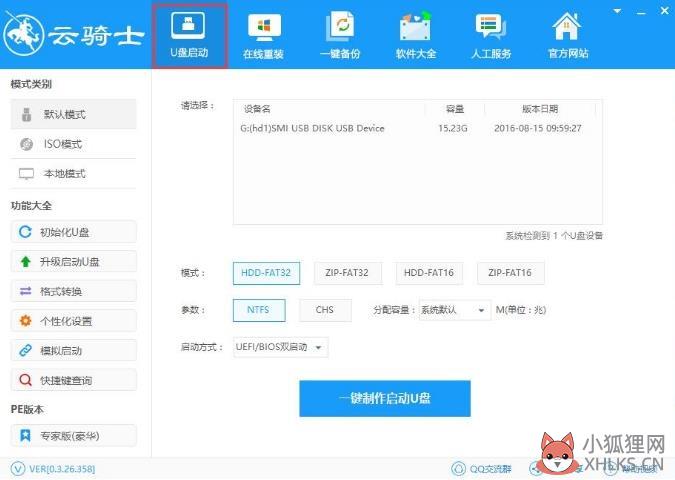
Task: Choose 专家版(豪华) PE version
Action: pos(73,436)
